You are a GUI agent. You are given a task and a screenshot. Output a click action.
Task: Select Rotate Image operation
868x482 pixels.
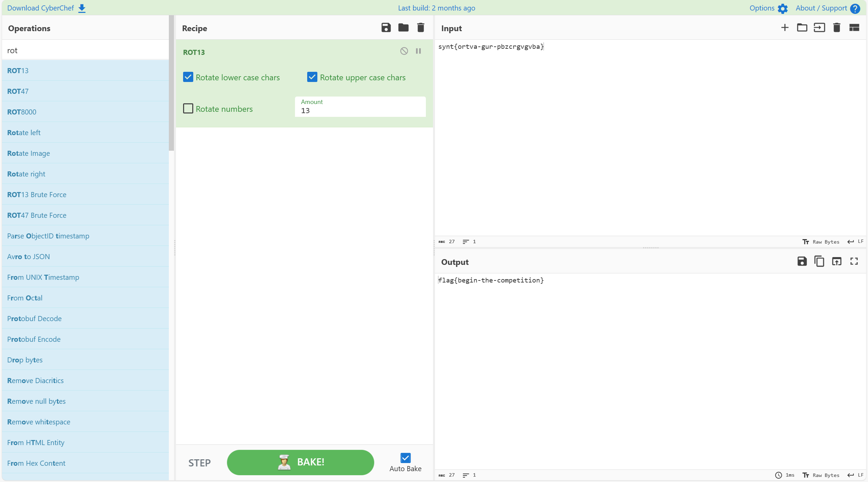85,153
